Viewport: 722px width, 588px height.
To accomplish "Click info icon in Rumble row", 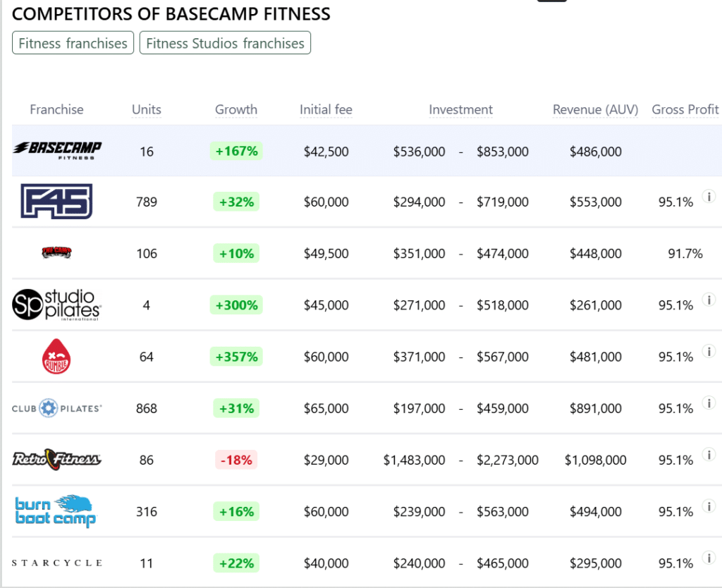I will [709, 351].
